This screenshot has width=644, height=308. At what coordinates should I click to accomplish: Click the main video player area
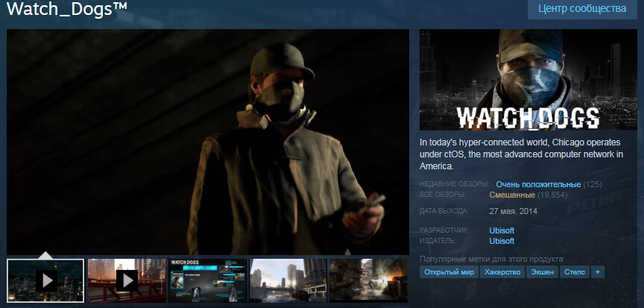coord(208,142)
